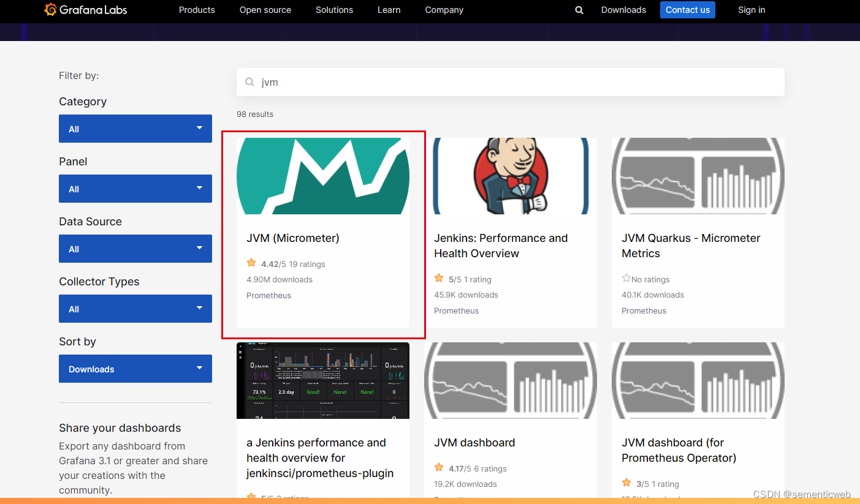The image size is (860, 504).
Task: Click the Sign in link
Action: pyautogui.click(x=752, y=10)
